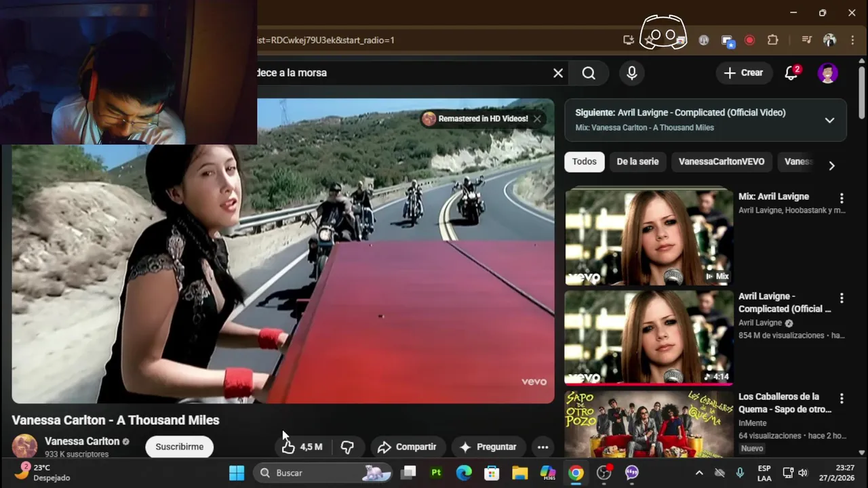Open Avril Lavigne - Complicated video title
Image resolution: width=868 pixels, height=488 pixels.
[785, 302]
